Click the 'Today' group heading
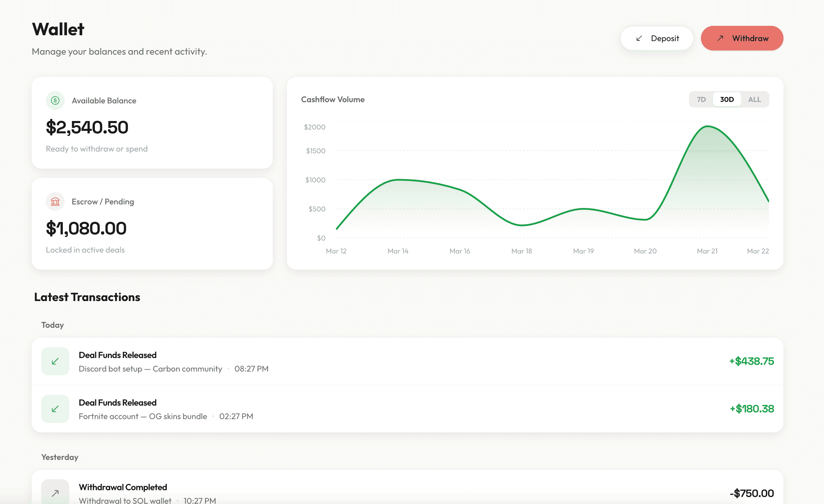The image size is (824, 504). (53, 325)
